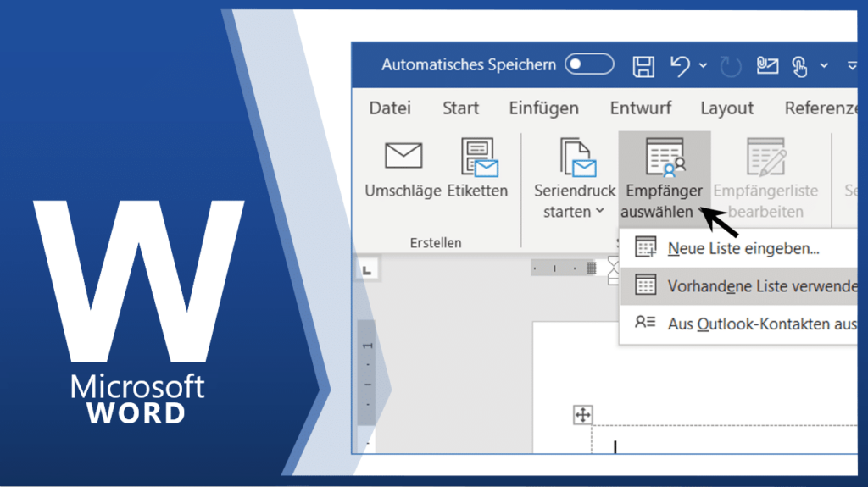Click the Undo arrow icon

point(680,65)
